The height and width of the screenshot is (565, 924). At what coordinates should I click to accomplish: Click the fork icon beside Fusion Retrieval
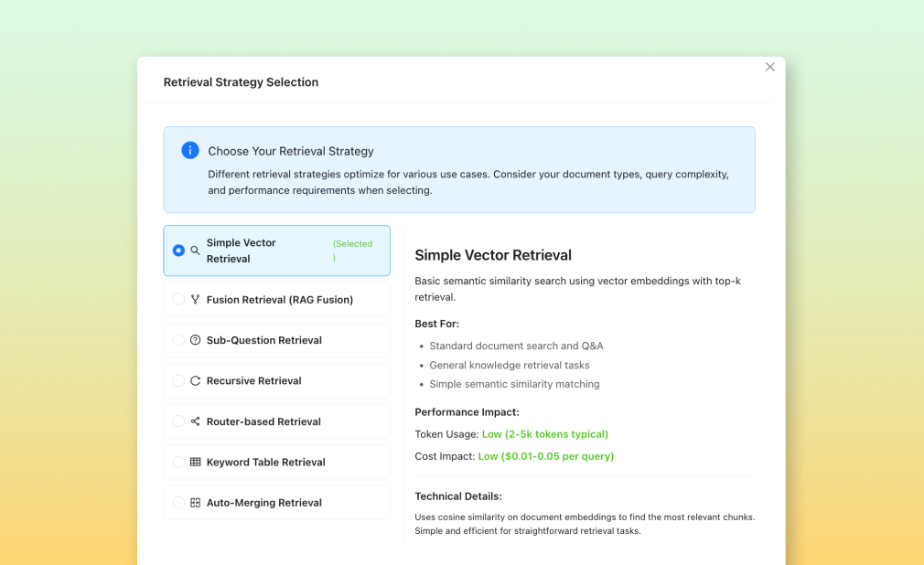point(195,300)
